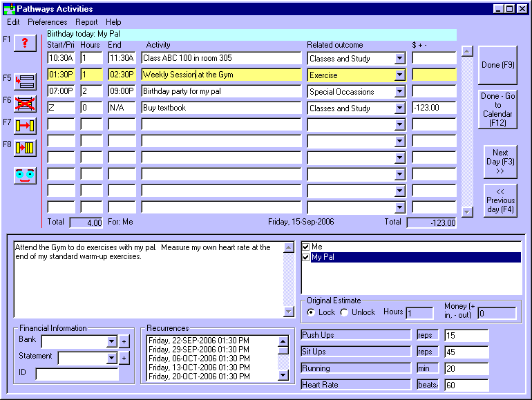532x400 pixels.
Task: Open the Help menu
Action: (113, 22)
